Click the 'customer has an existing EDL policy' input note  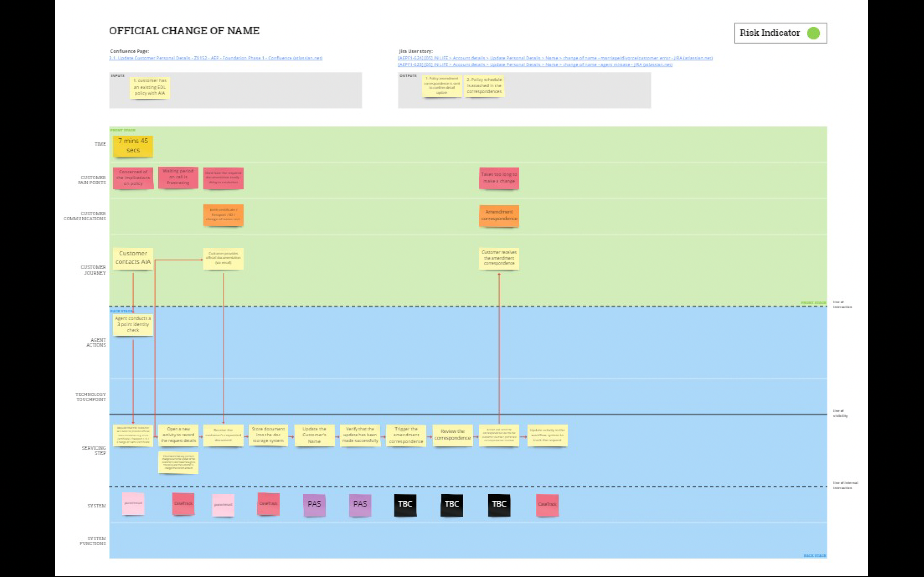tap(150, 88)
